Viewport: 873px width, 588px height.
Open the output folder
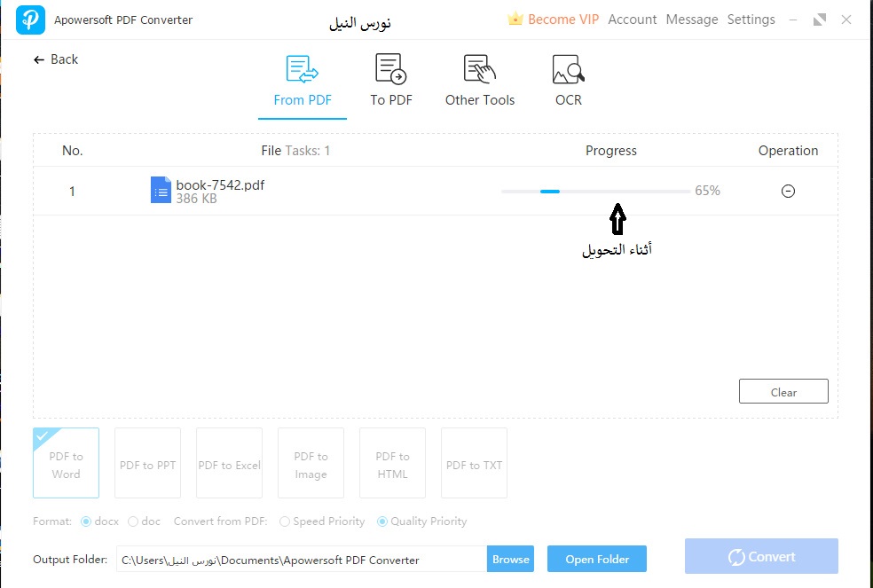coord(597,559)
